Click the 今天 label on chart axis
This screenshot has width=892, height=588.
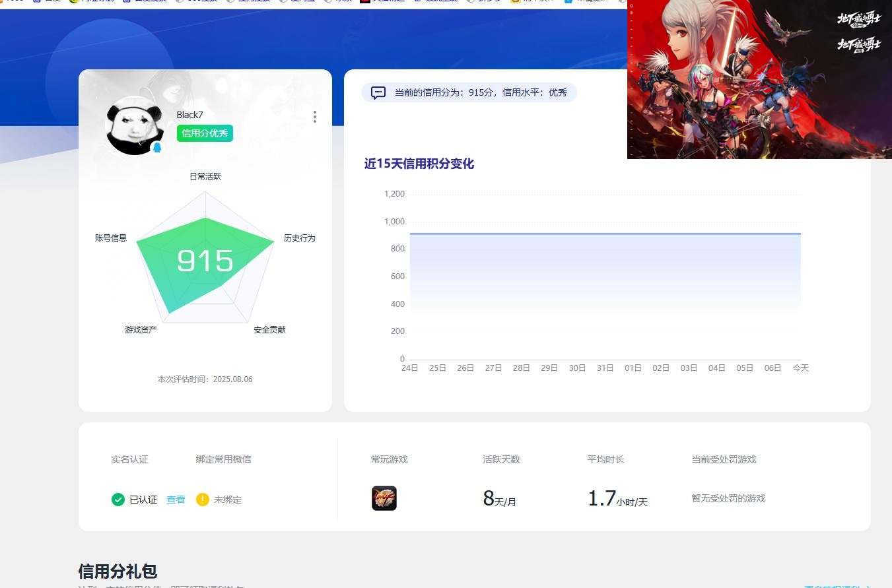pyautogui.click(x=801, y=368)
